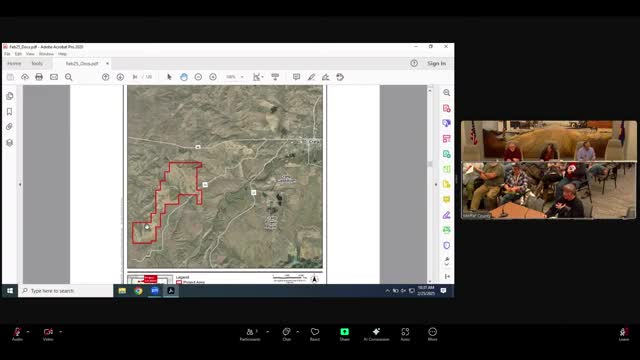The image size is (640, 360).
Task: Unmute audio in Zoom controls
Action: click(x=17, y=333)
